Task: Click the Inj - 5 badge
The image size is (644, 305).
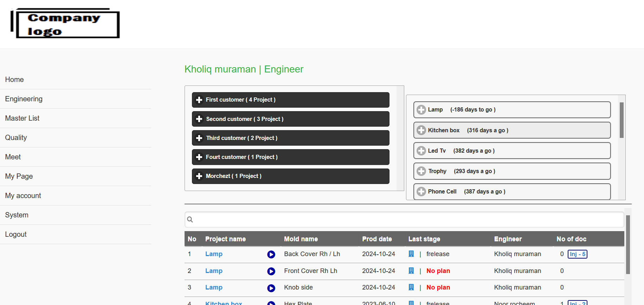Action: click(x=577, y=254)
